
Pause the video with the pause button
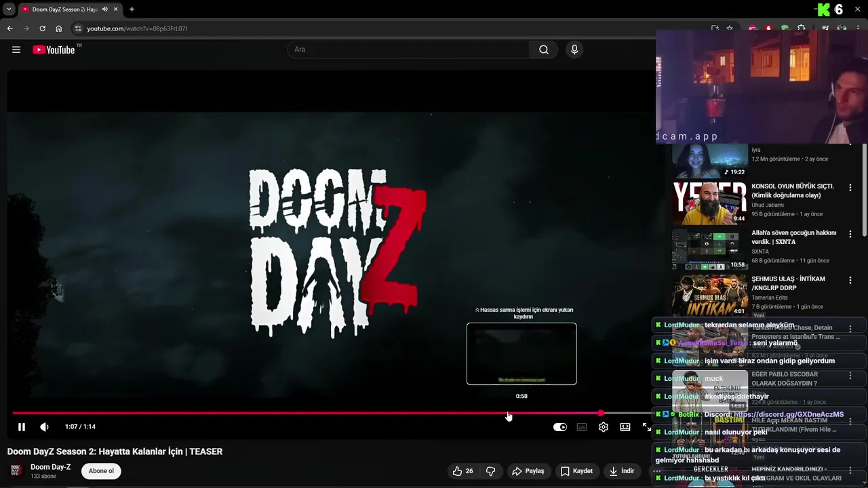(22, 427)
